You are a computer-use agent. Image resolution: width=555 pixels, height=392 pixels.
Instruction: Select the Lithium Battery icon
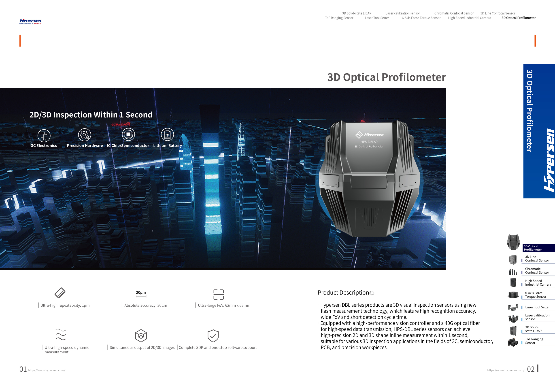tap(167, 135)
